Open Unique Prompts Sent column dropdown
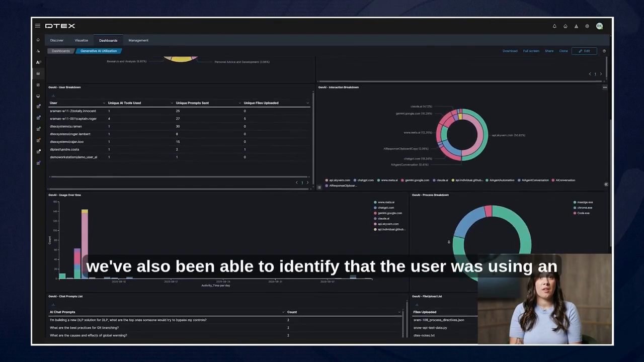Screen dimensions: 644x362 pos(239,103)
